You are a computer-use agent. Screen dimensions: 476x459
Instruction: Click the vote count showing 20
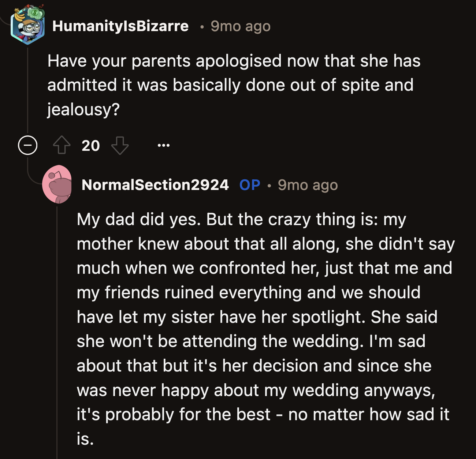point(91,145)
